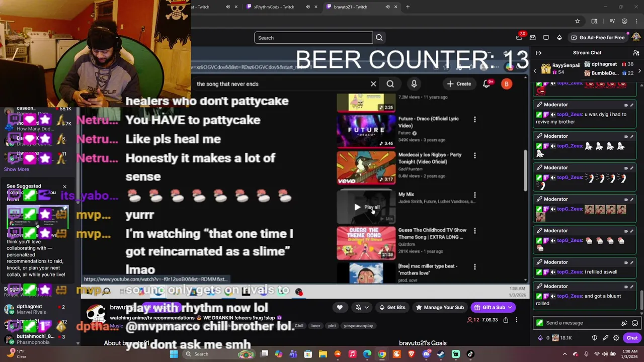The image size is (644, 362).
Task: Open Discord from the taskbar
Action: pyautogui.click(x=426, y=354)
